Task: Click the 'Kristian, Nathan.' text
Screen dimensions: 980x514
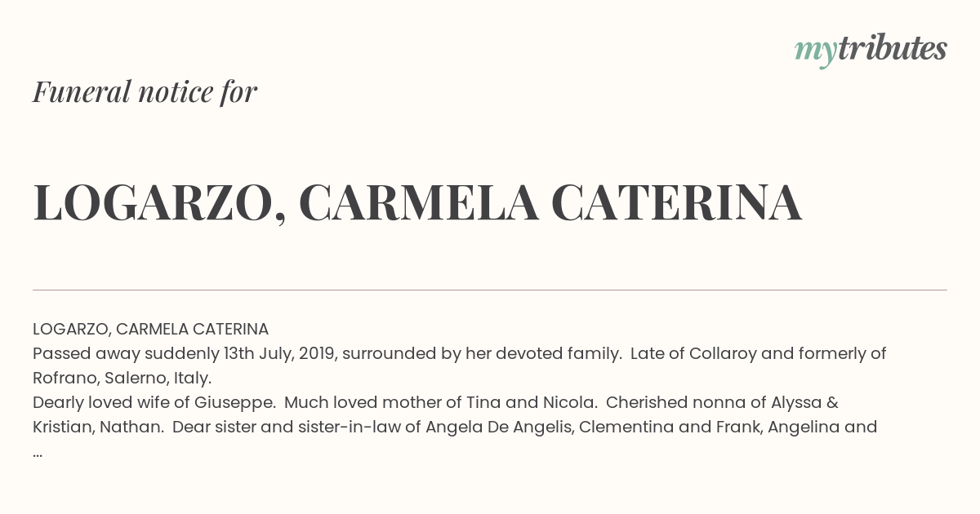Action: click(x=98, y=427)
